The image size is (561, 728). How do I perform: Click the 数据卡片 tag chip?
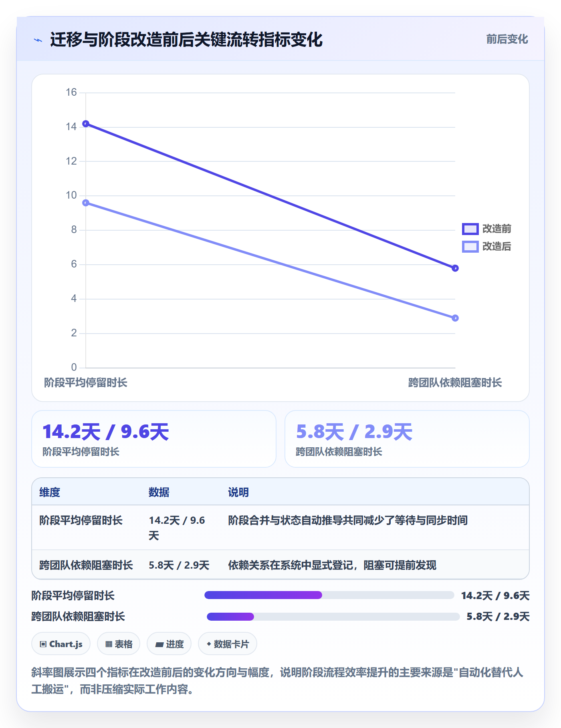coord(228,644)
